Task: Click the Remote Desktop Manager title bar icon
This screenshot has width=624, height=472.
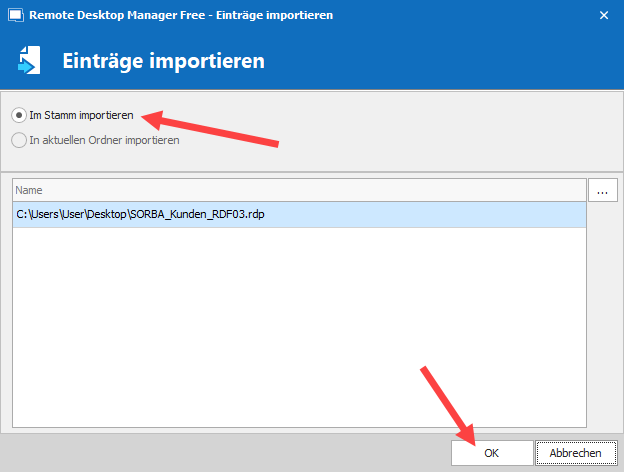Action: click(15, 16)
